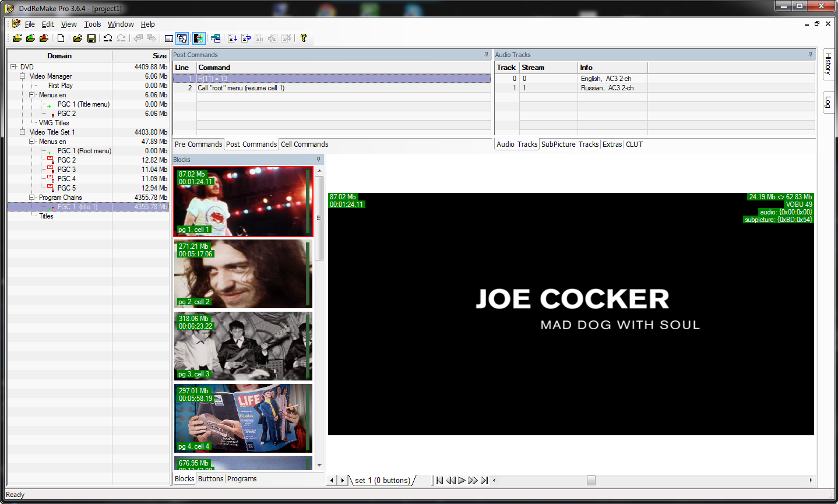838x504 pixels.
Task: Click the Blocks list vertical scrollbar thumb
Action: (x=319, y=218)
